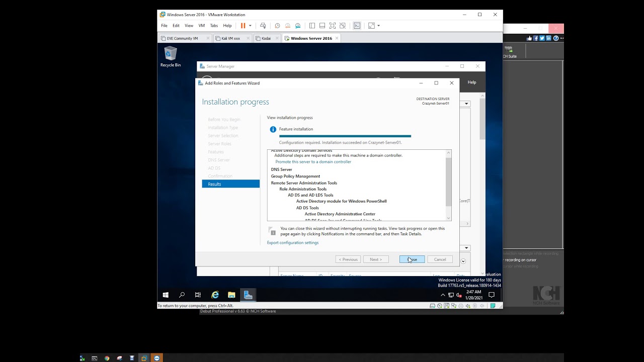Open the power options dropdown beside pause
Image resolution: width=644 pixels, height=362 pixels.
[250, 26]
